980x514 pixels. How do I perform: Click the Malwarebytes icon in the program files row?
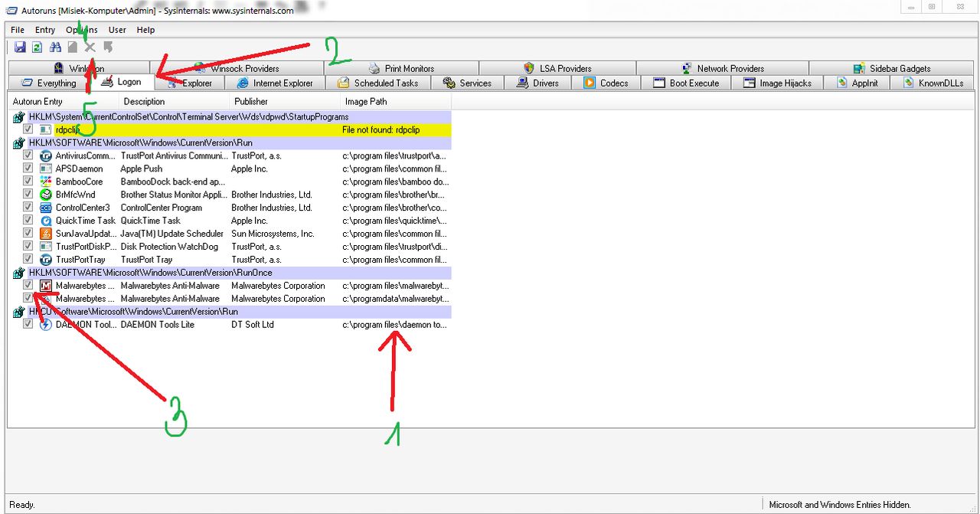tap(46, 286)
